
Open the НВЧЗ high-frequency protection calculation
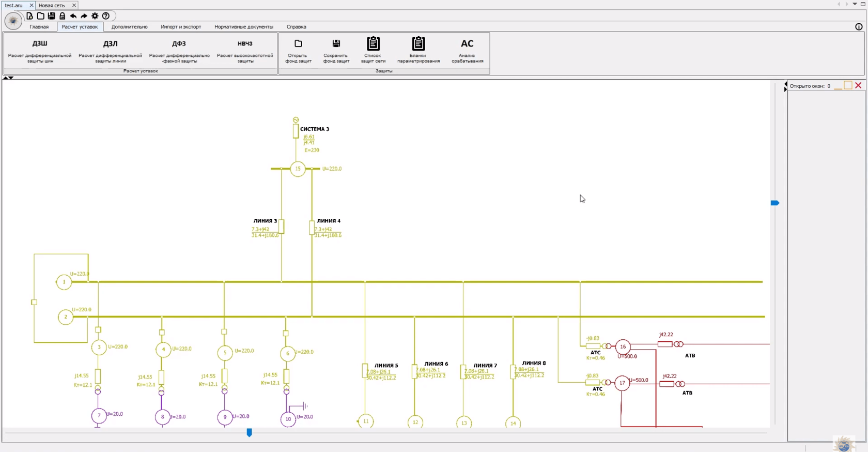[x=245, y=50]
